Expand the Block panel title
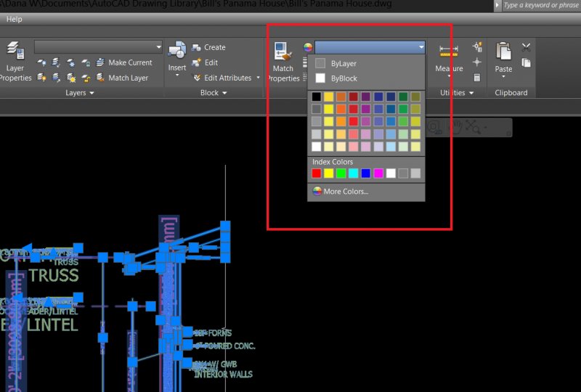 click(214, 93)
